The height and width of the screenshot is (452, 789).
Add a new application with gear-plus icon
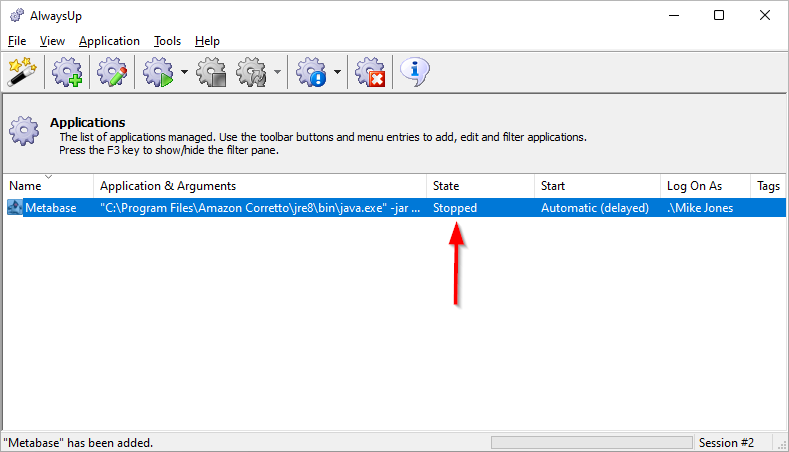(67, 72)
